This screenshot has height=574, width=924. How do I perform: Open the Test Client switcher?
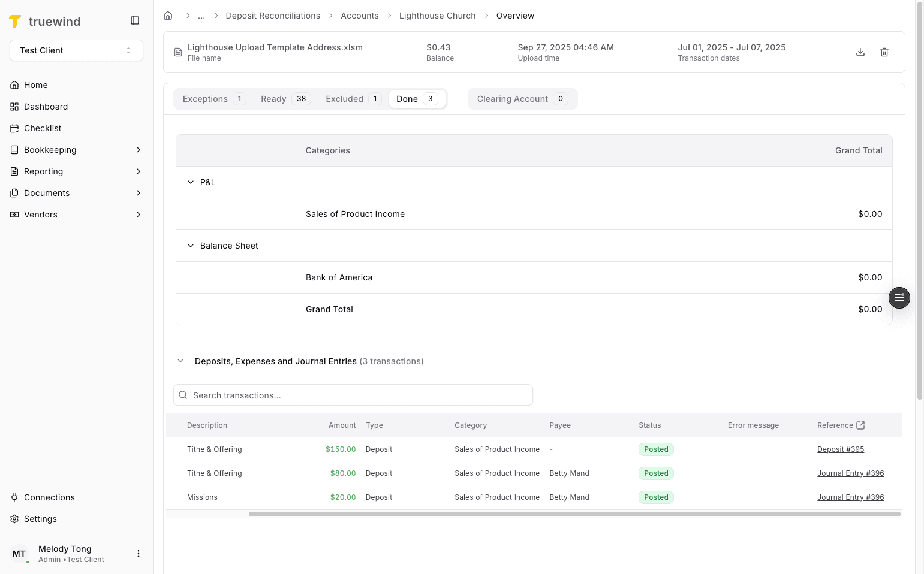pyautogui.click(x=76, y=50)
